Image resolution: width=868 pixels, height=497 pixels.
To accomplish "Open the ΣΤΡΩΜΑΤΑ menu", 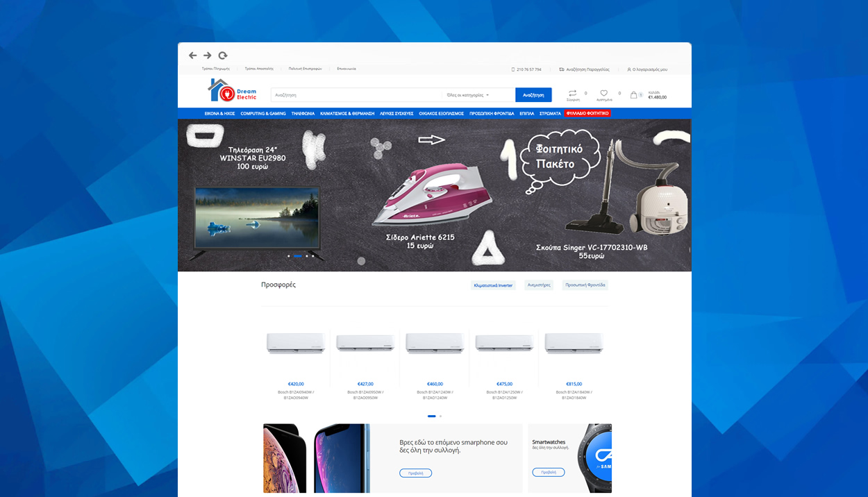I will 550,113.
